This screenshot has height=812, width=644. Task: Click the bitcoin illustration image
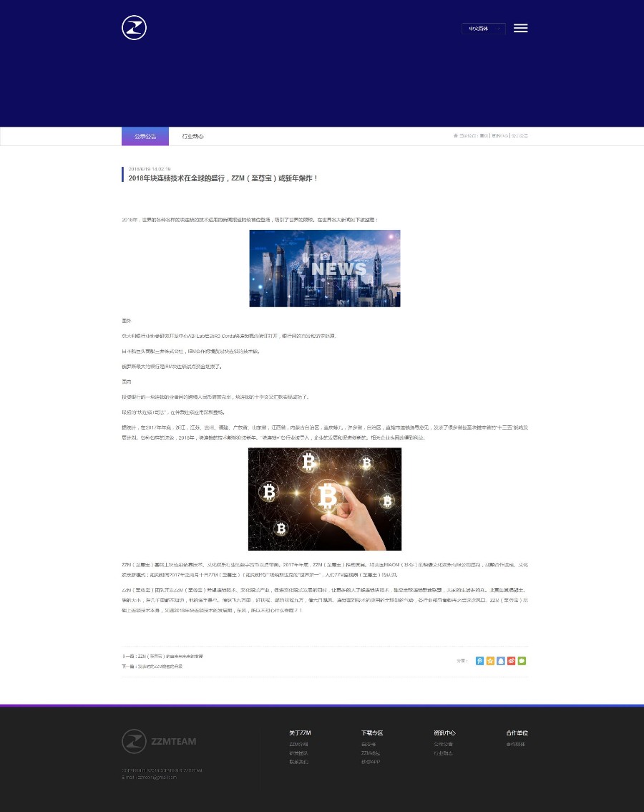pyautogui.click(x=324, y=498)
